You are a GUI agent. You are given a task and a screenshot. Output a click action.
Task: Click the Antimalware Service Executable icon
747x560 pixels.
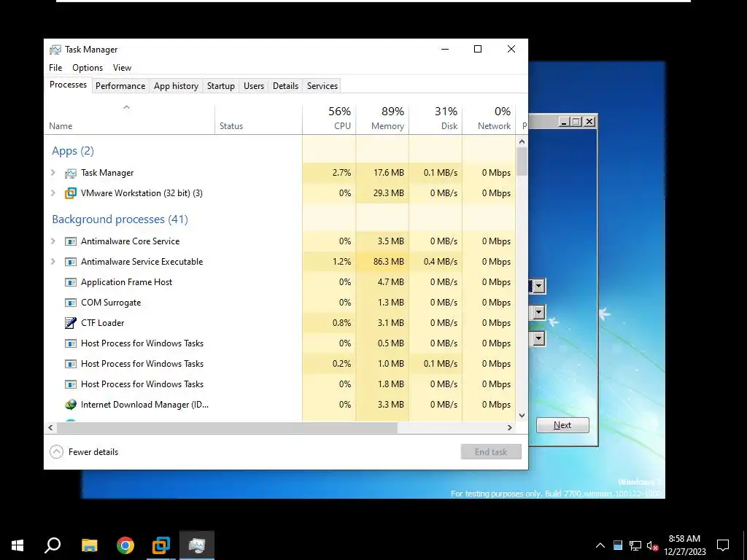click(71, 262)
